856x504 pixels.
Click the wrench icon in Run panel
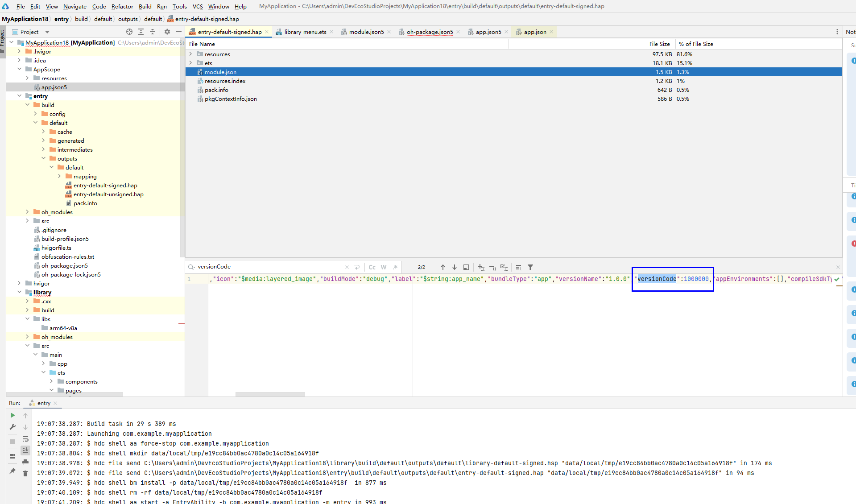tap(12, 427)
